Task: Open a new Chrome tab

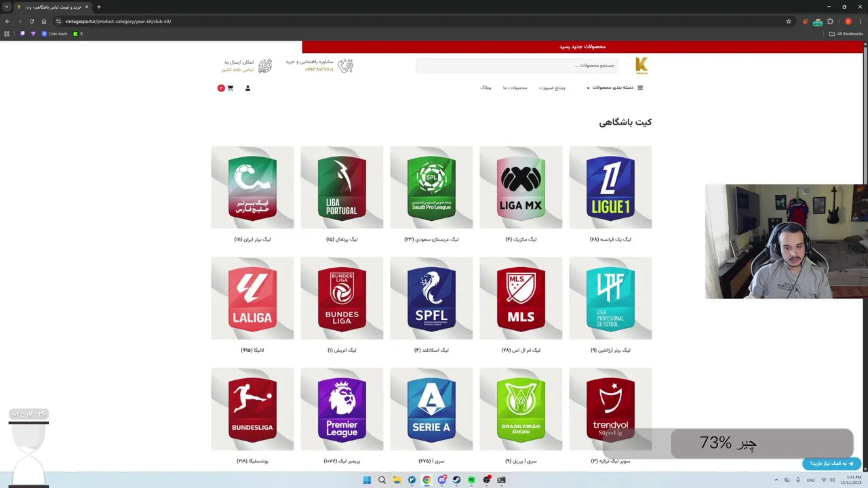Action: click(x=99, y=7)
